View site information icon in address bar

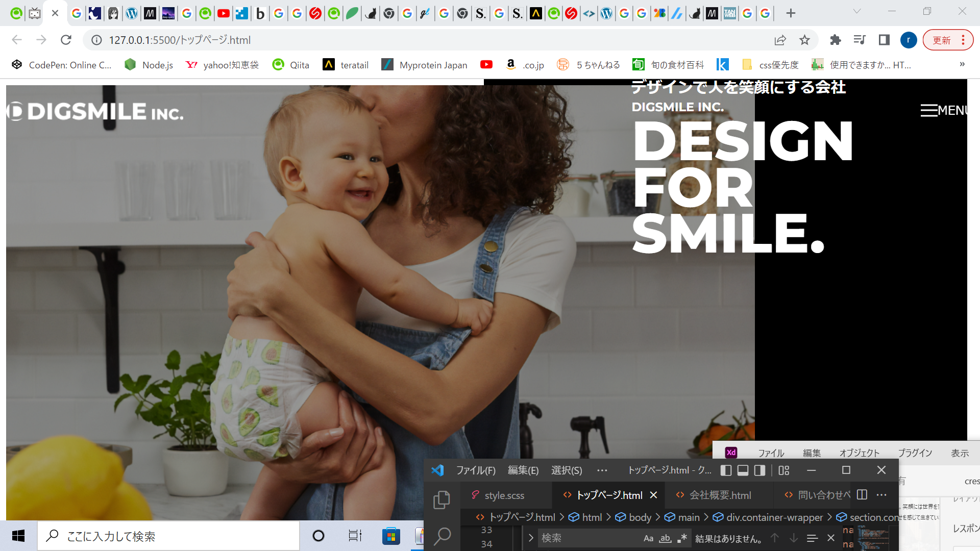[96, 40]
